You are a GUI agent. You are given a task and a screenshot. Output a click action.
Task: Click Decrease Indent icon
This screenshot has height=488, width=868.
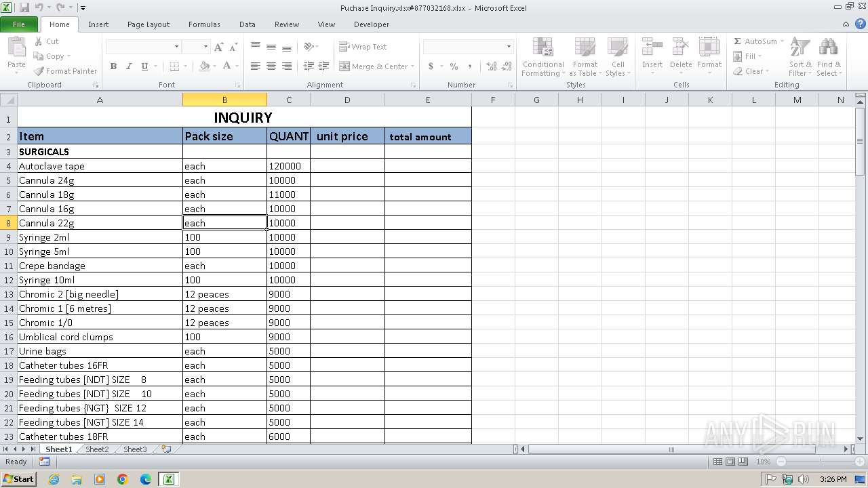(309, 66)
